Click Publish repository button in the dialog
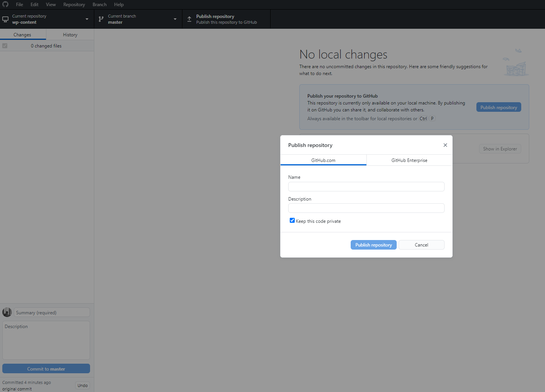This screenshot has height=392, width=545. 374,245
